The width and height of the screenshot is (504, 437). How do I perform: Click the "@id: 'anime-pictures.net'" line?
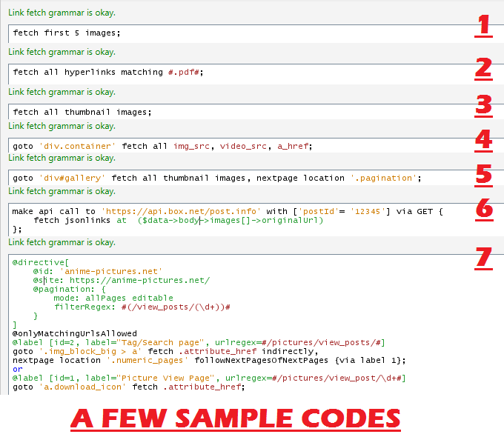point(97,271)
